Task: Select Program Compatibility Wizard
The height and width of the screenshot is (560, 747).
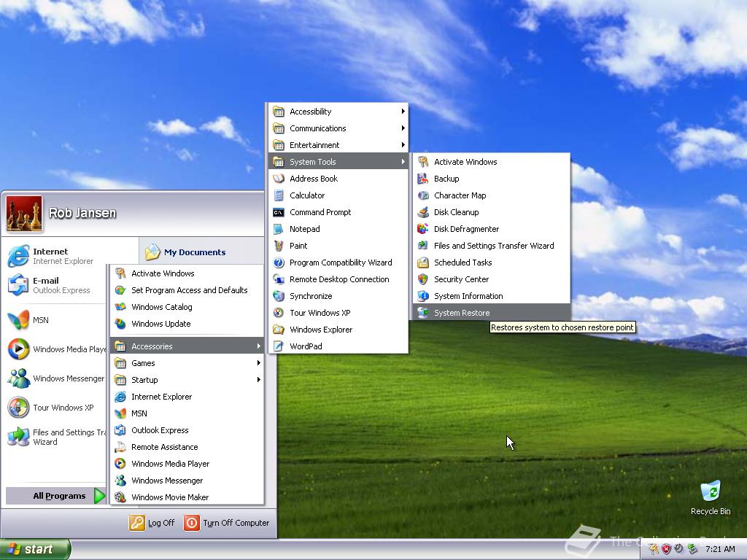Action: (x=338, y=262)
